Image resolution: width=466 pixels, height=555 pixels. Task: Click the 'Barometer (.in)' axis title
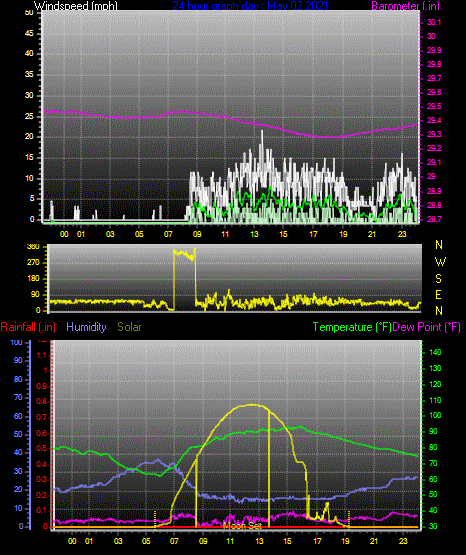click(405, 6)
